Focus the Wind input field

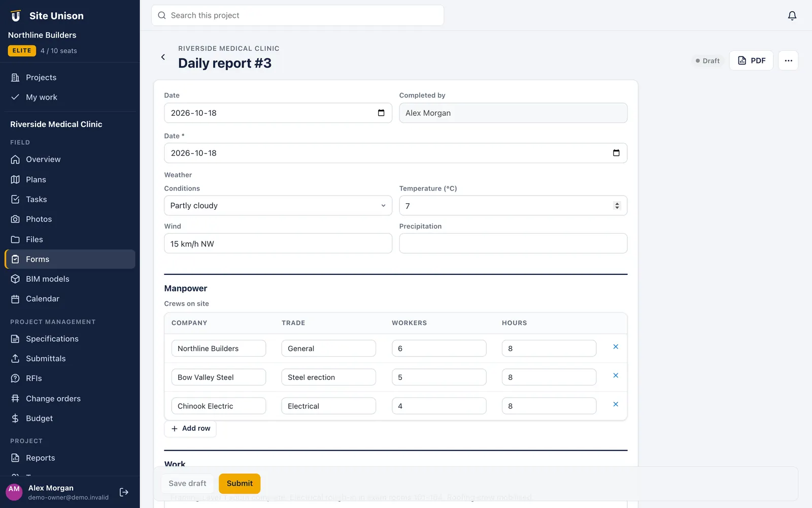(278, 243)
